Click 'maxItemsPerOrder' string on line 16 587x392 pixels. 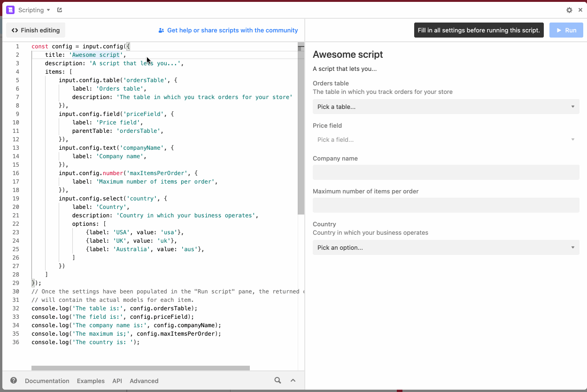pos(157,173)
